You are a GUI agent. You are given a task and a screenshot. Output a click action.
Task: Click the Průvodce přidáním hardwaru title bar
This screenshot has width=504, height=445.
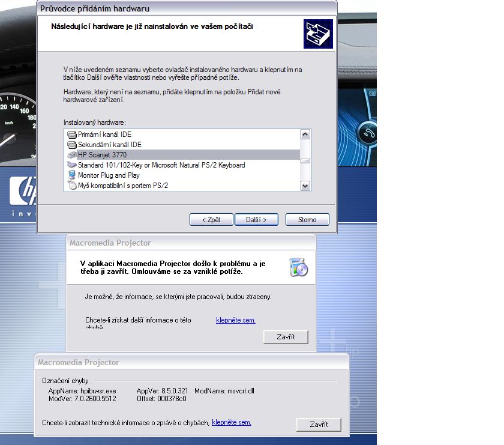pyautogui.click(x=187, y=8)
